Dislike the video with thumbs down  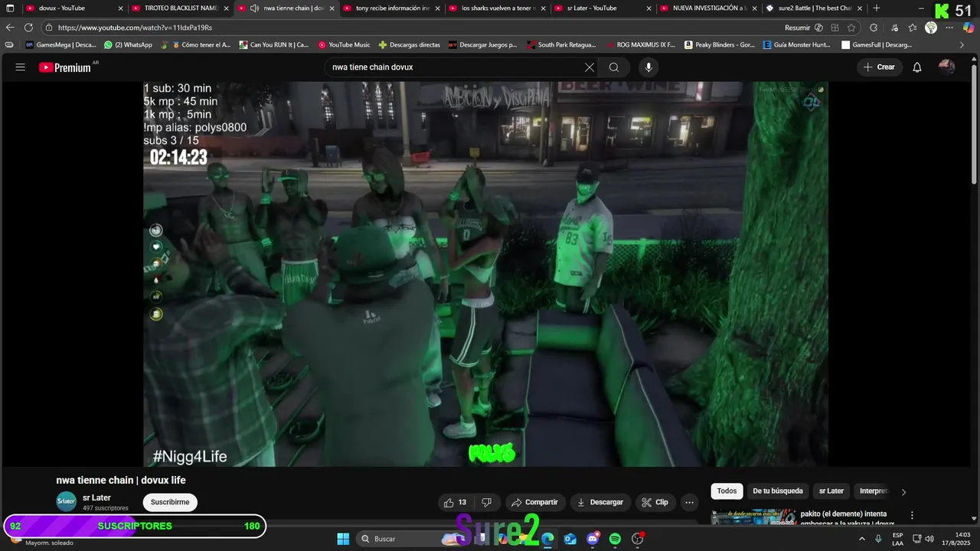tap(486, 502)
